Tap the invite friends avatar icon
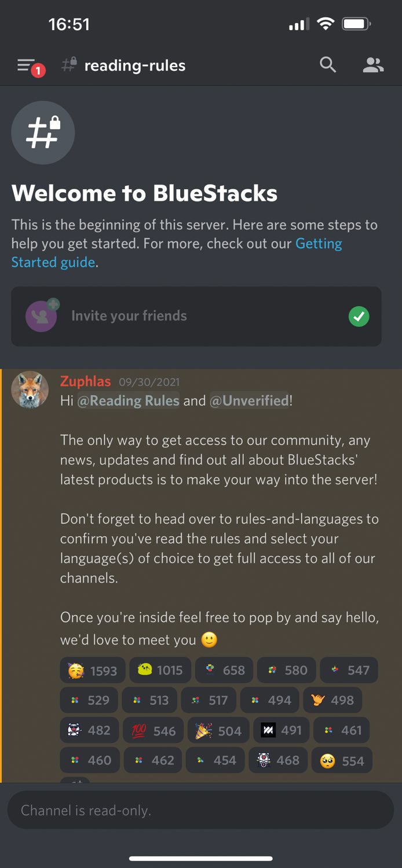Screen dimensions: 402x868 [x=42, y=315]
